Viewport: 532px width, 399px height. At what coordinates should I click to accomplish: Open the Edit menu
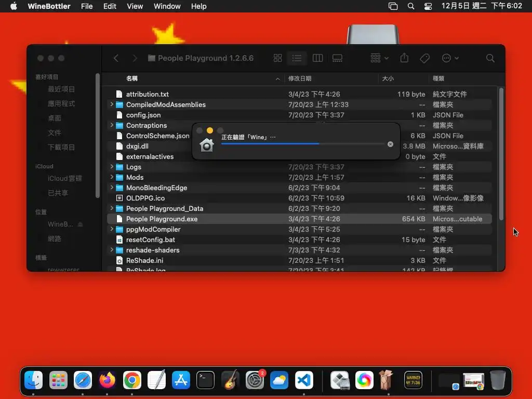tap(110, 6)
